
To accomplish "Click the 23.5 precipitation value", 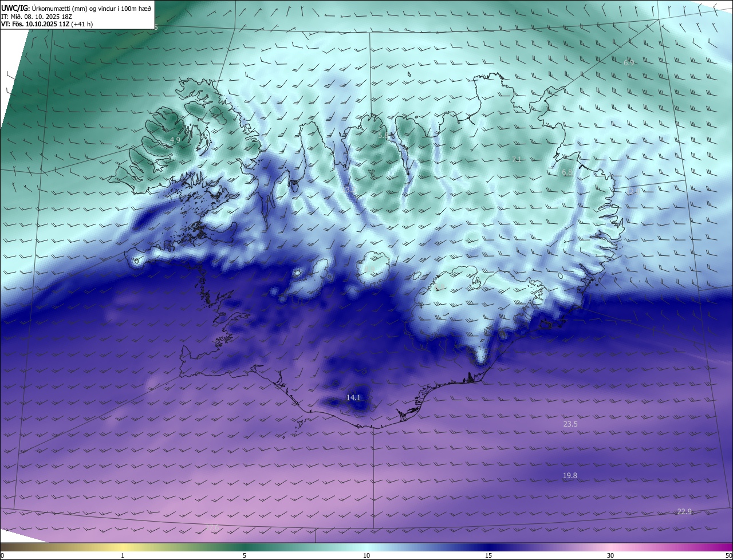I will [570, 424].
